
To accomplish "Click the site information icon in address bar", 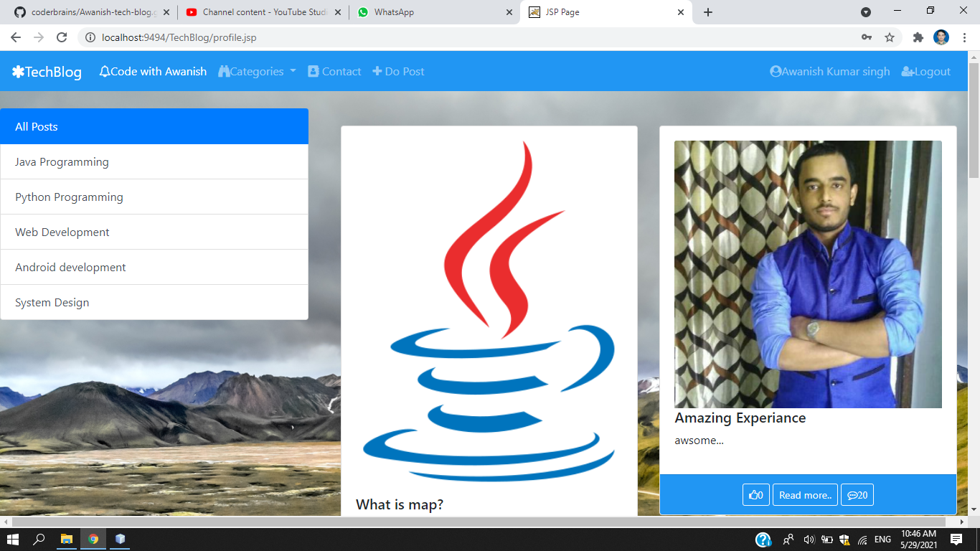I will tap(90, 37).
